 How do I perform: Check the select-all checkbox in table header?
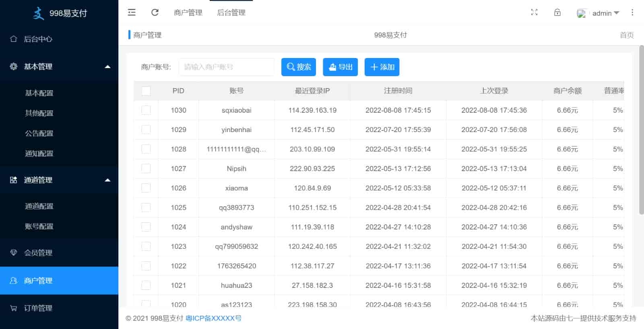146,91
